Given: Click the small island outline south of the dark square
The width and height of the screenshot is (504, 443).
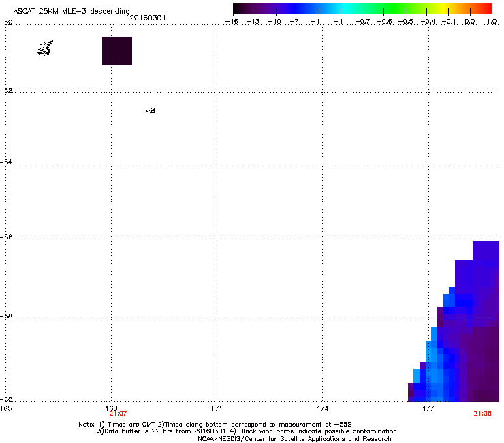Looking at the screenshot, I should click(x=151, y=110).
